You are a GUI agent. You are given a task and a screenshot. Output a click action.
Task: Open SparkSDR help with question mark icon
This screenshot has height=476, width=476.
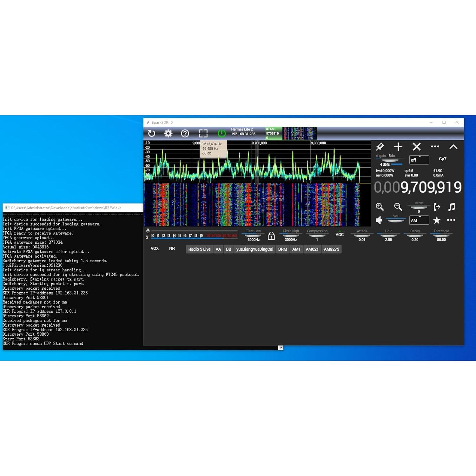coord(185,134)
